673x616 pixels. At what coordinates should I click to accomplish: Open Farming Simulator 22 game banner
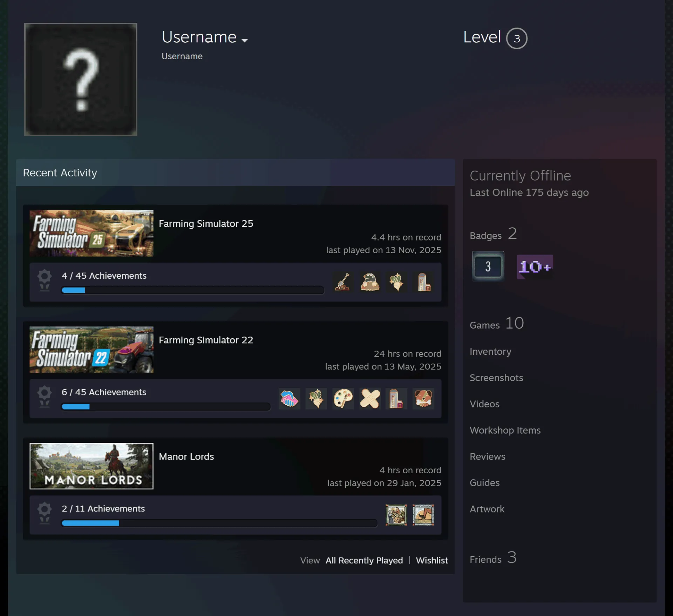tap(91, 350)
